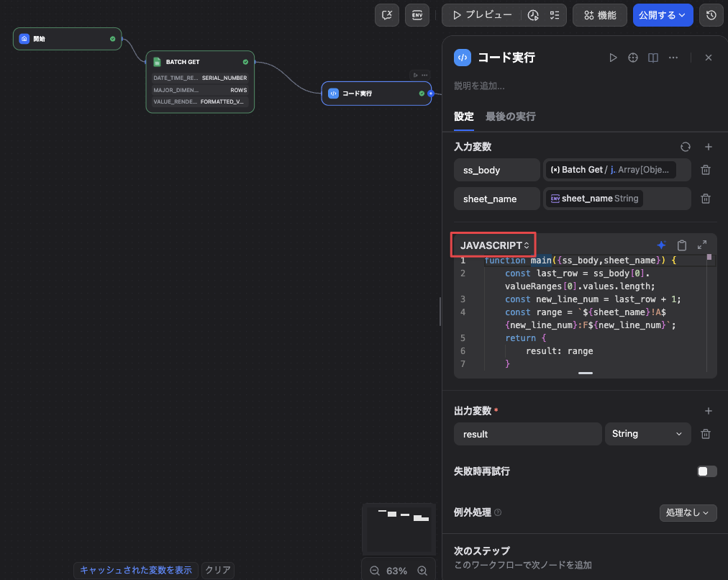Select the BATCH GET node on canvas

point(200,82)
